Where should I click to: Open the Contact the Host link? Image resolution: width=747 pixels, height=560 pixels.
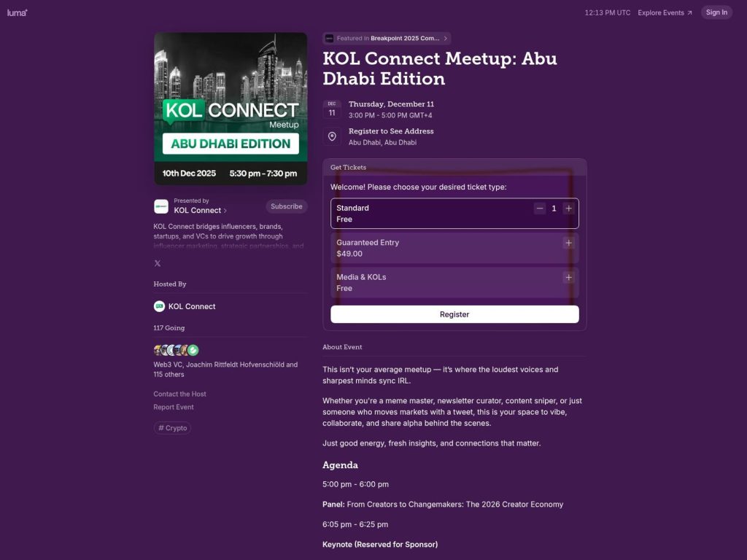(x=179, y=393)
